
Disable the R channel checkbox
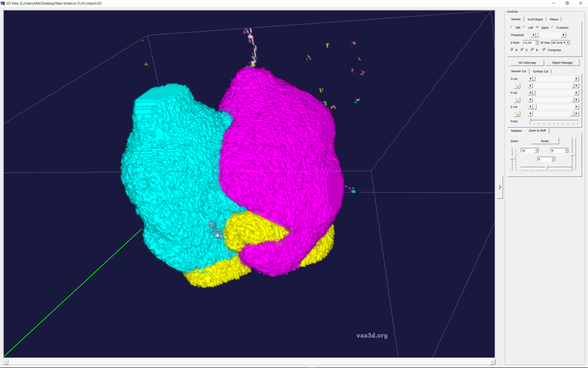tap(512, 50)
